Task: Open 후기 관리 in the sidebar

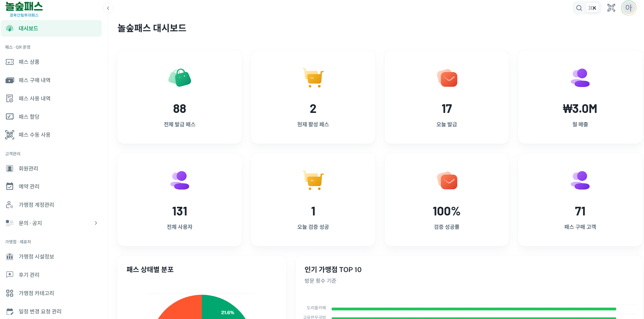Action: tap(29, 275)
